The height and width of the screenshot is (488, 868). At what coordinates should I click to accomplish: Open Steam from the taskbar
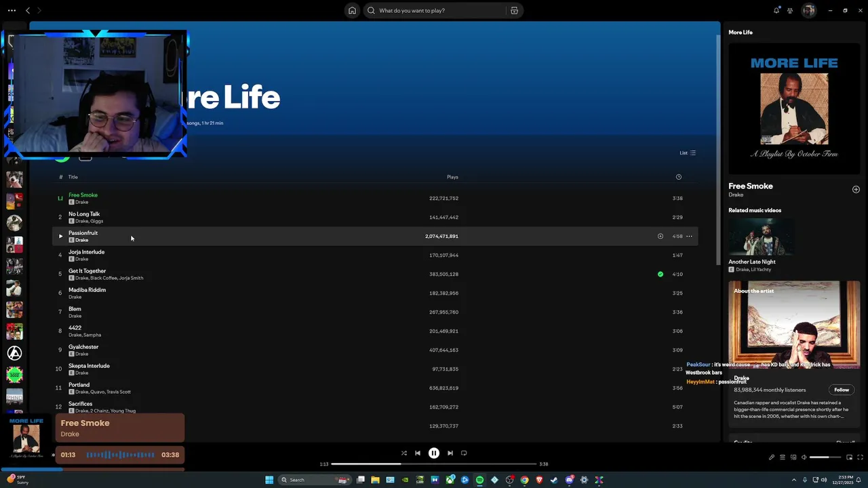pos(554,480)
